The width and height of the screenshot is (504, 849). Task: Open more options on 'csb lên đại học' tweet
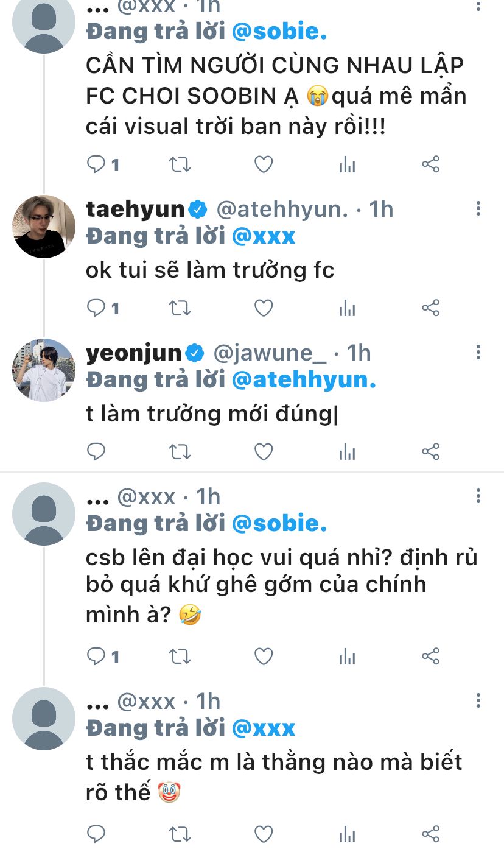point(478,496)
